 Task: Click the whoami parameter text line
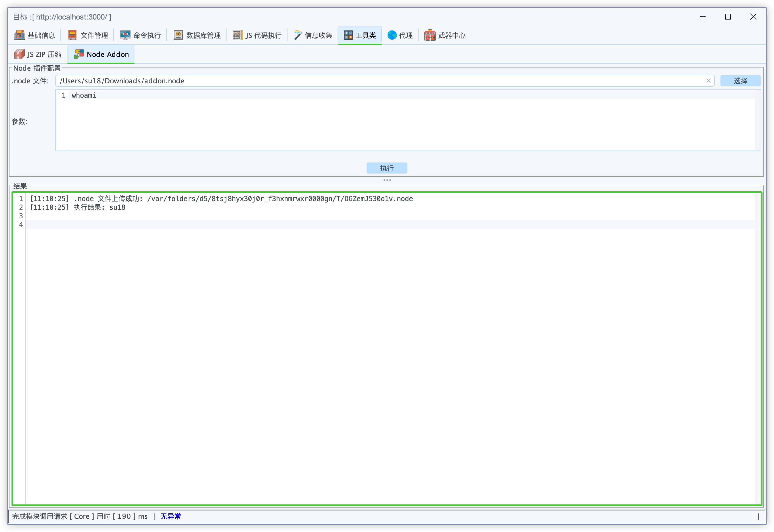[x=84, y=95]
